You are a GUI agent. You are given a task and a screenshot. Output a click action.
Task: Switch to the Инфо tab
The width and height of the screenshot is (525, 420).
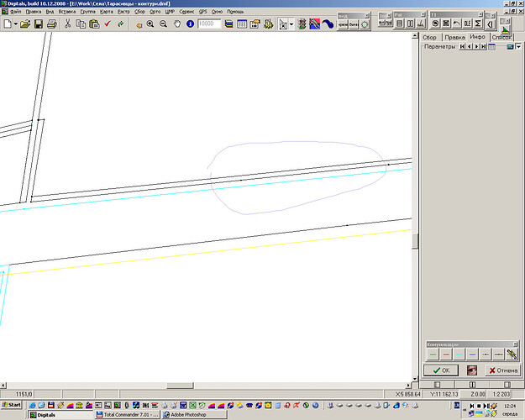pos(477,37)
